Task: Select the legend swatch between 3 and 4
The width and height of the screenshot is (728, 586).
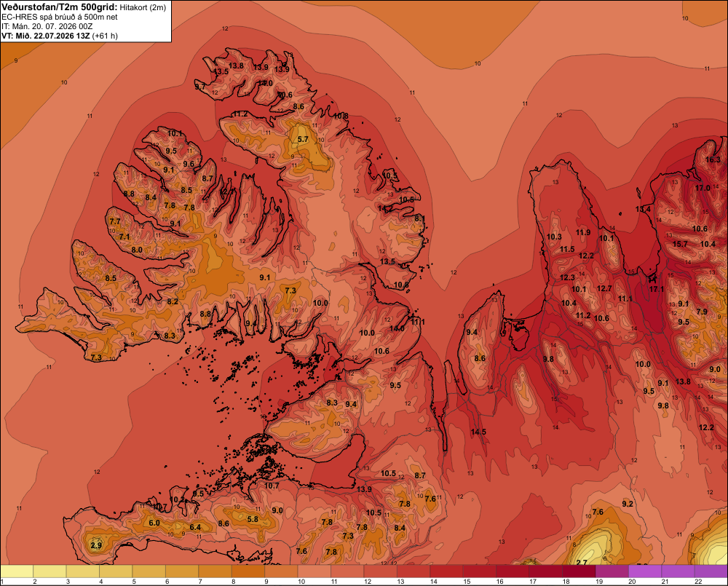Action: point(83,571)
